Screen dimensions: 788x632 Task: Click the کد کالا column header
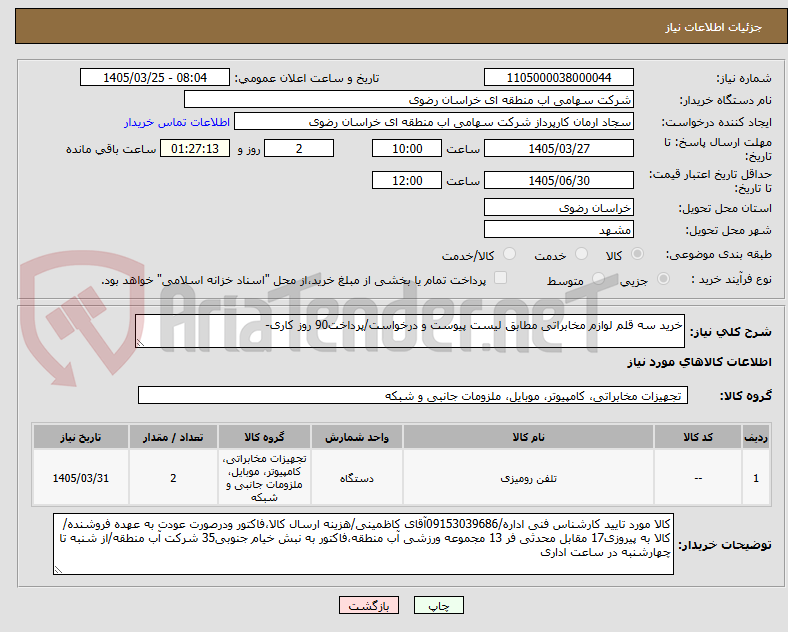pos(698,437)
